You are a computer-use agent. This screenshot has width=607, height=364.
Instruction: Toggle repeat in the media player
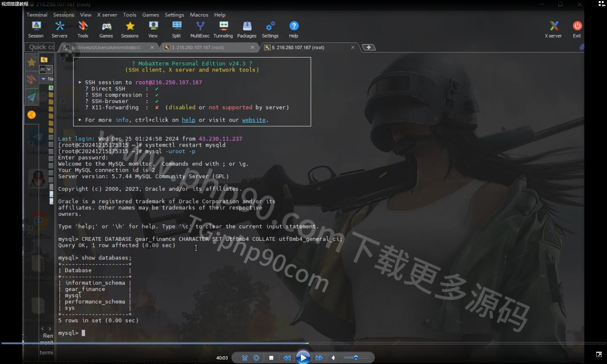[256, 358]
